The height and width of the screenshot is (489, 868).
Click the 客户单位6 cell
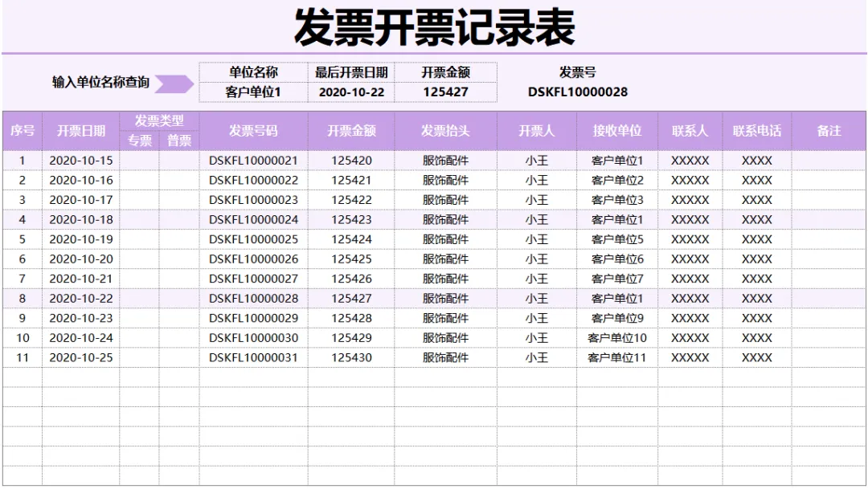[617, 259]
